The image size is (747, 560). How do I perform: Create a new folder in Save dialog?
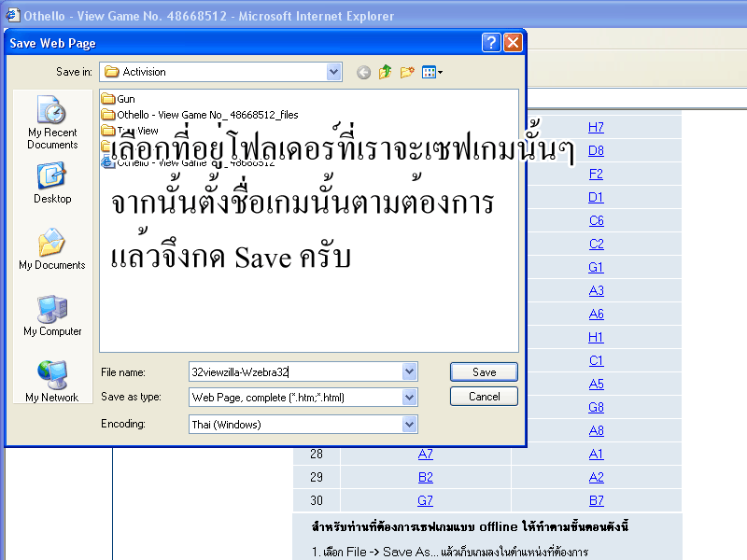click(x=407, y=72)
